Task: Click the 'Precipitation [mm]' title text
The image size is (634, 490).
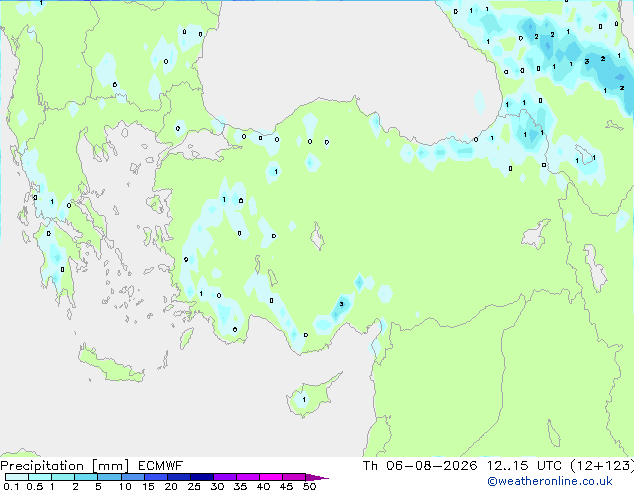Action: tap(65, 466)
